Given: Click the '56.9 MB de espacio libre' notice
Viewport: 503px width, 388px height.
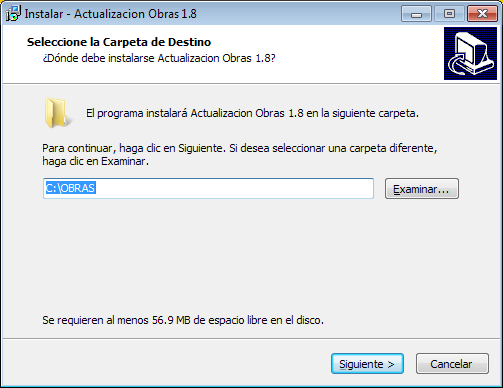Looking at the screenshot, I should [x=183, y=320].
